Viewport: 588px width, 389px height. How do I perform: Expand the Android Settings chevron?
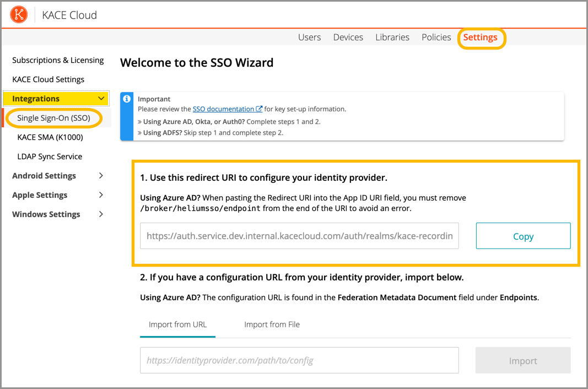point(101,176)
